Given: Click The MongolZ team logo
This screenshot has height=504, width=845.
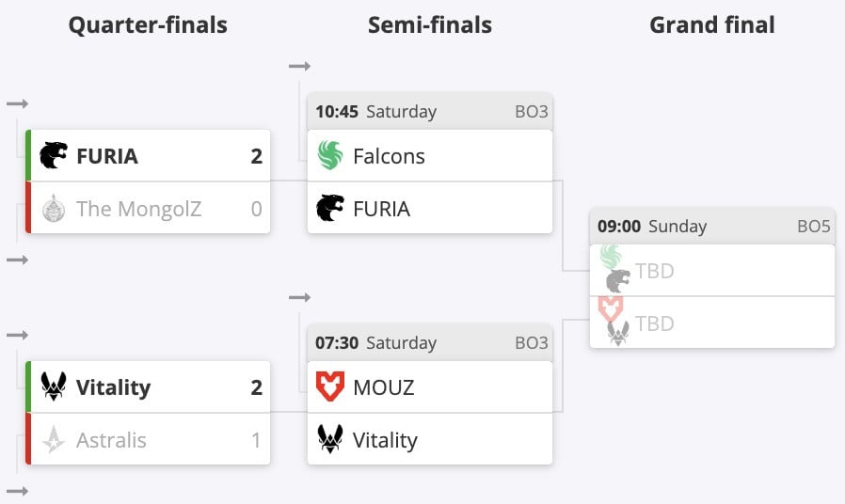Looking at the screenshot, I should (54, 208).
